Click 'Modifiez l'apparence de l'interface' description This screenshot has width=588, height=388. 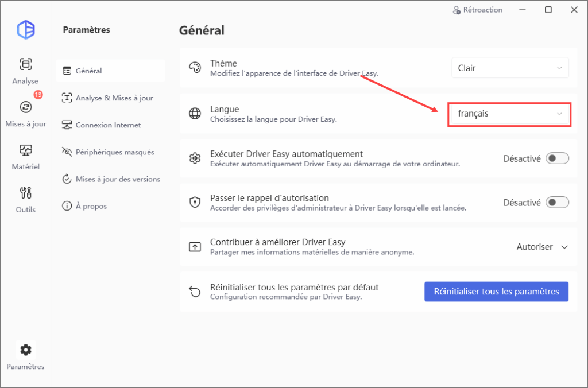294,73
